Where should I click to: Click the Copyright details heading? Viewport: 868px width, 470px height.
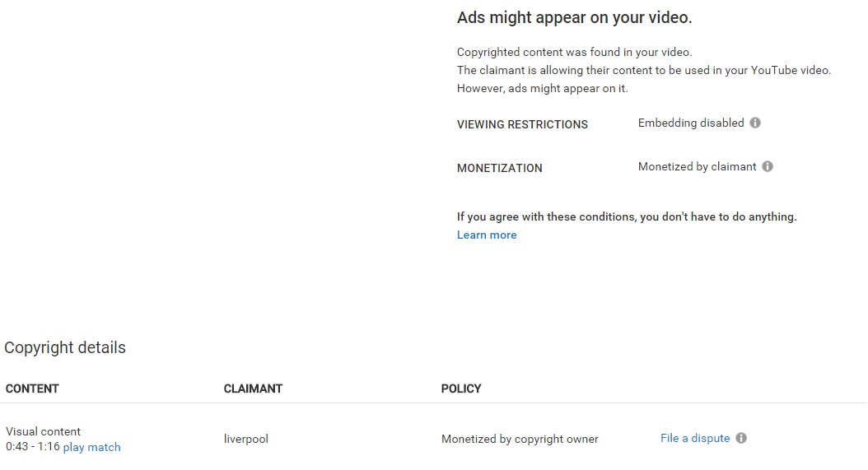[65, 347]
